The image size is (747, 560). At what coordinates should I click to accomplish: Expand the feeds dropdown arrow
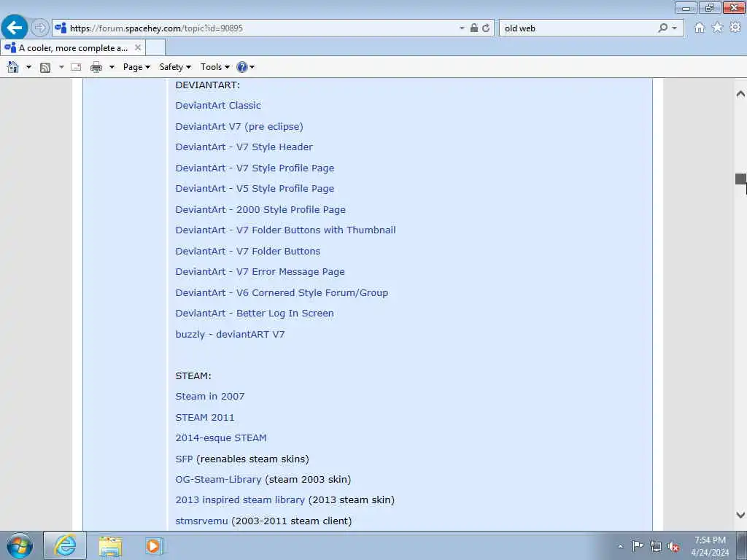[61, 67]
